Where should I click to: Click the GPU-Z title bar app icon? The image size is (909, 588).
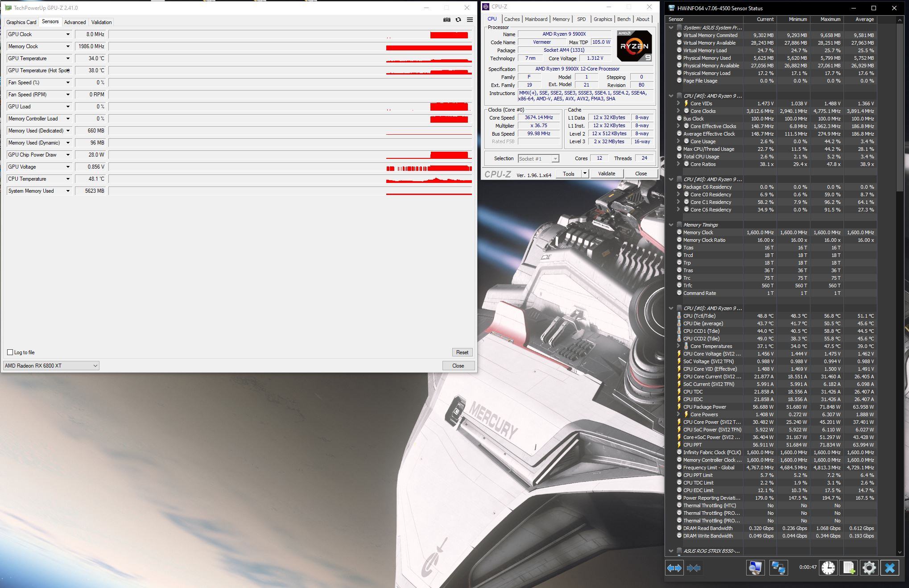click(8, 8)
